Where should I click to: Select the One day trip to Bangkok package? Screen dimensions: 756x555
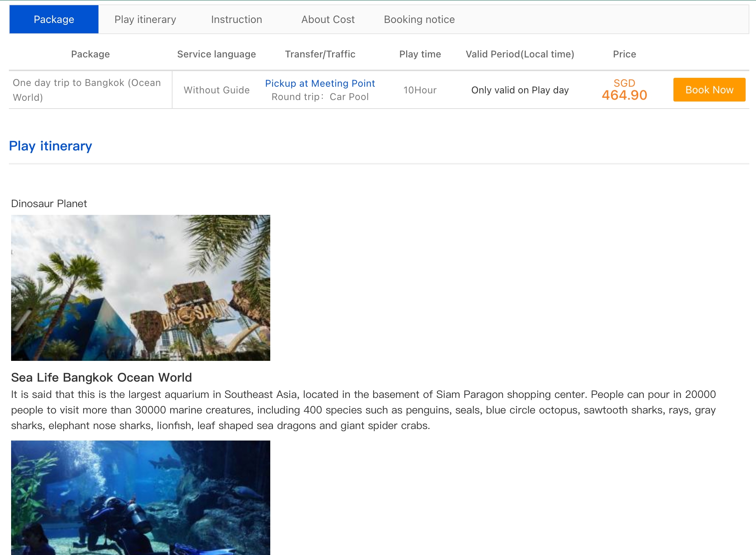coord(87,90)
